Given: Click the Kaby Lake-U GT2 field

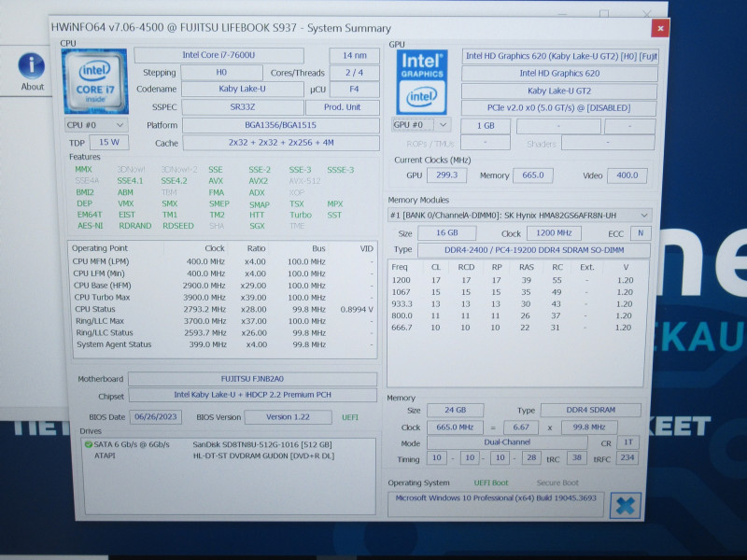Looking at the screenshot, I should (559, 91).
